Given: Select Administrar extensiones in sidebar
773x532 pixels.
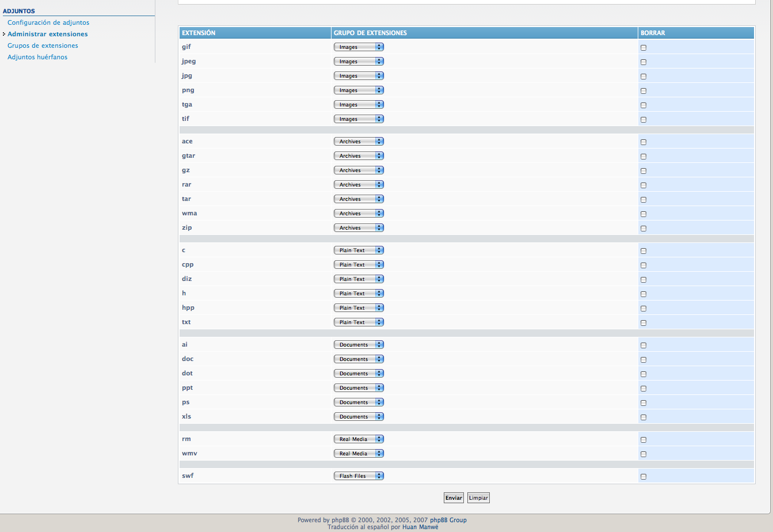Looking at the screenshot, I should coord(48,34).
